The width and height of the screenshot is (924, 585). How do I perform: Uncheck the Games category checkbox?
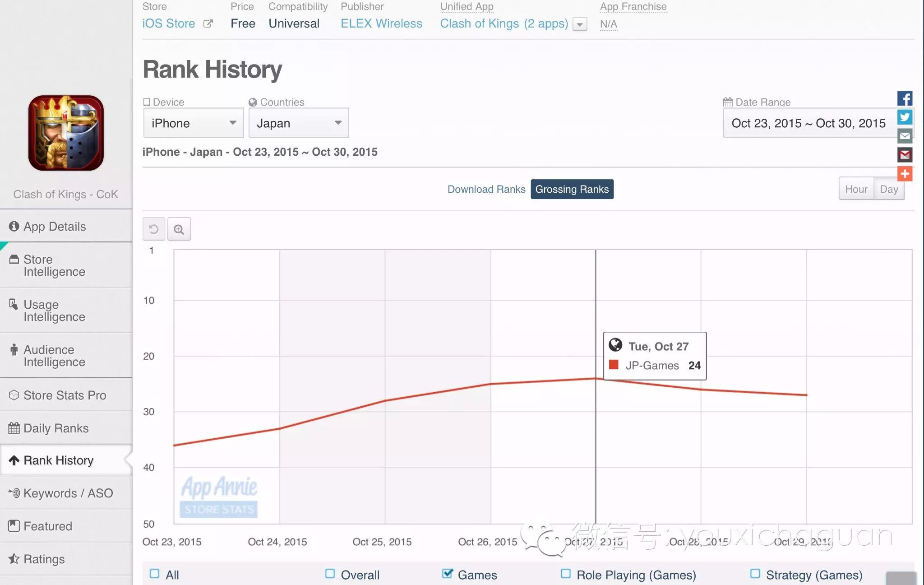click(447, 574)
